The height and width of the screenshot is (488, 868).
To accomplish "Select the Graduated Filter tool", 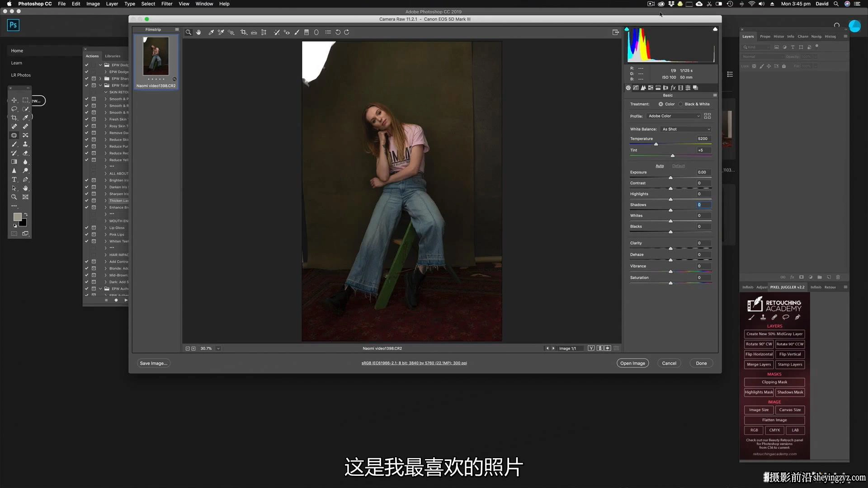I will (x=307, y=32).
